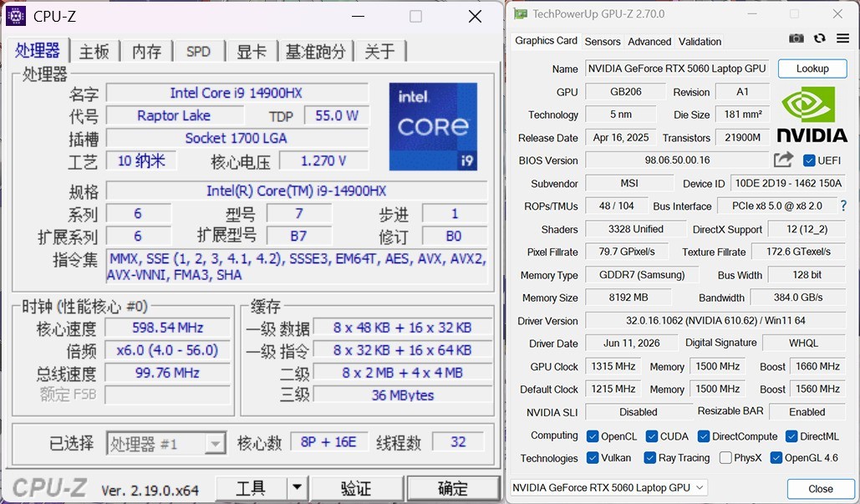Viewport: 860px width, 504px height.
Task: Toggle the UEFI checkbox
Action: pyautogui.click(x=808, y=160)
